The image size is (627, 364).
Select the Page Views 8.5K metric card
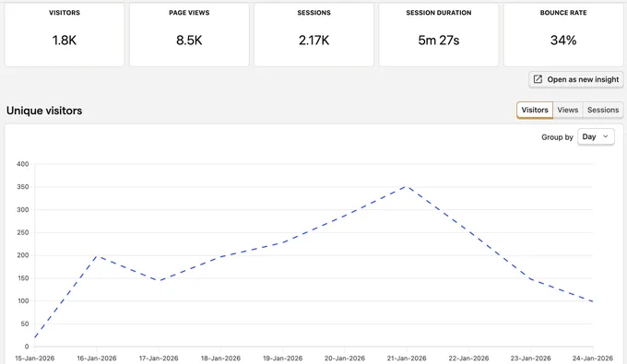[189, 35]
